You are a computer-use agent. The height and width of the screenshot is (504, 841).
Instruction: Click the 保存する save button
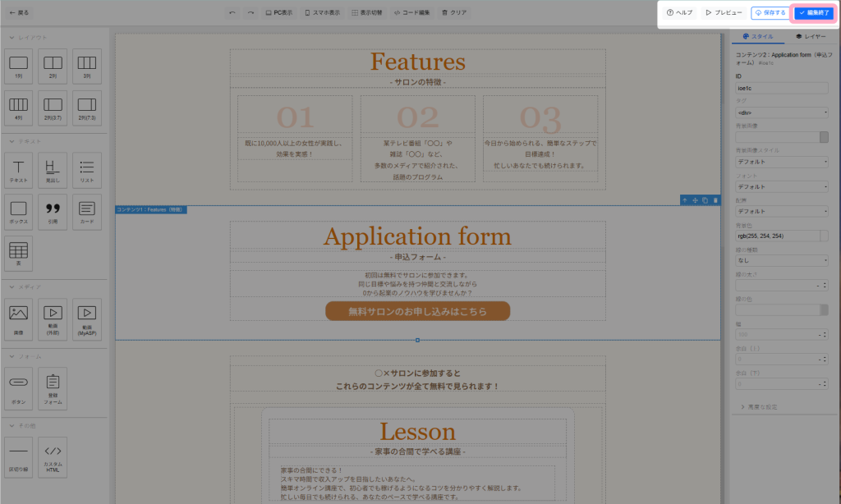(770, 13)
